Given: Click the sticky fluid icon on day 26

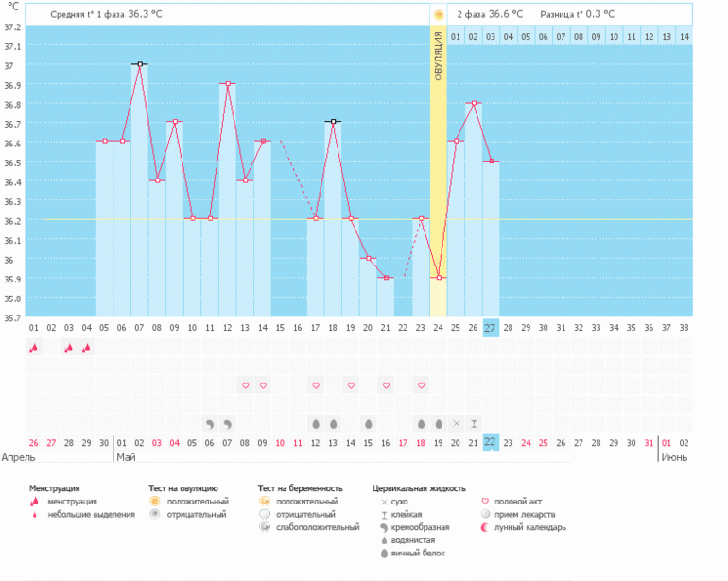Looking at the screenshot, I should [x=474, y=423].
